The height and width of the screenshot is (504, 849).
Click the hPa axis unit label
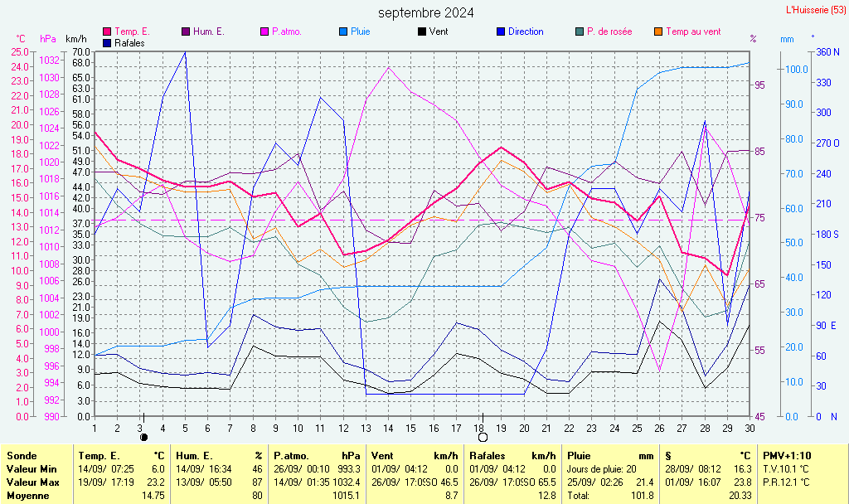(48, 39)
